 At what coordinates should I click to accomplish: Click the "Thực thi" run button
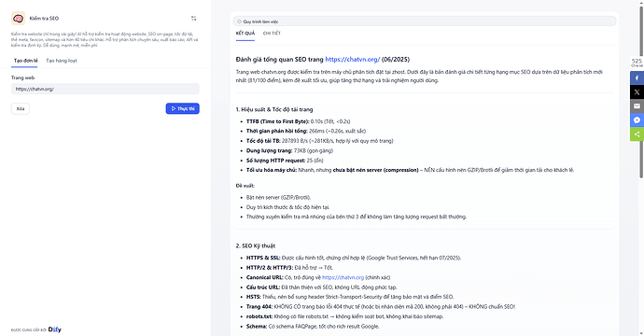point(183,108)
